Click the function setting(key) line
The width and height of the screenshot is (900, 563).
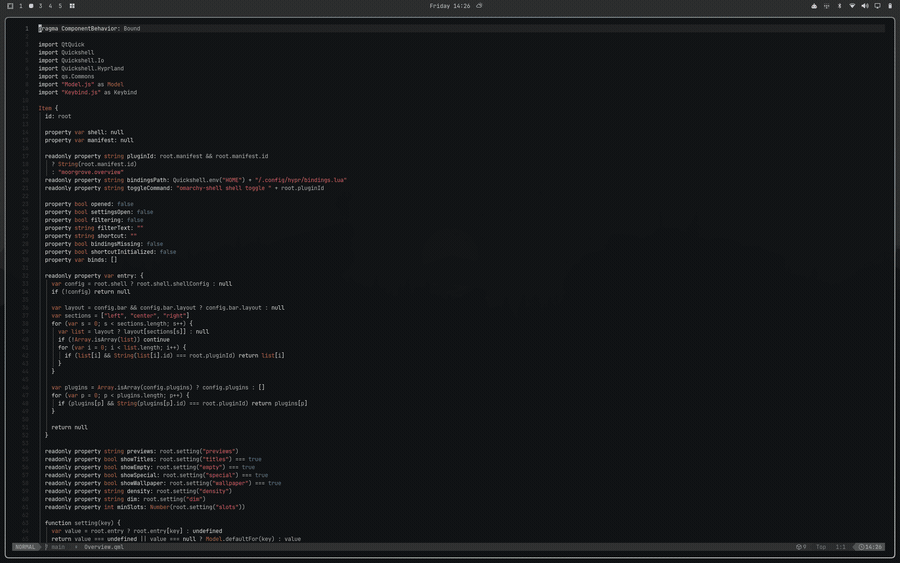click(83, 523)
